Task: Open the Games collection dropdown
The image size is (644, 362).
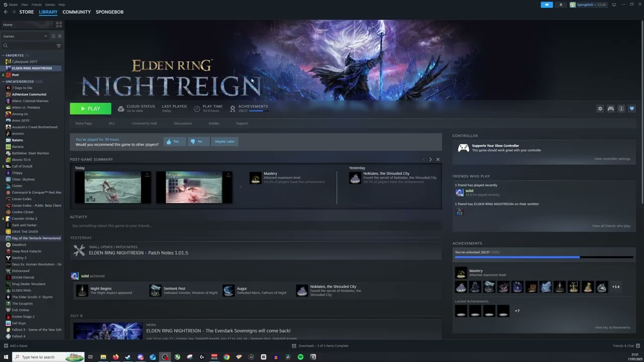Action: 25,36
